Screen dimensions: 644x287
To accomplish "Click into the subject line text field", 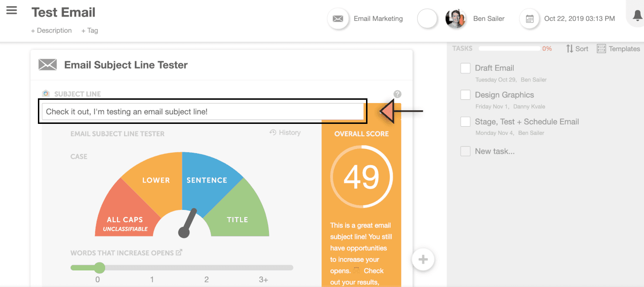I will [x=203, y=112].
